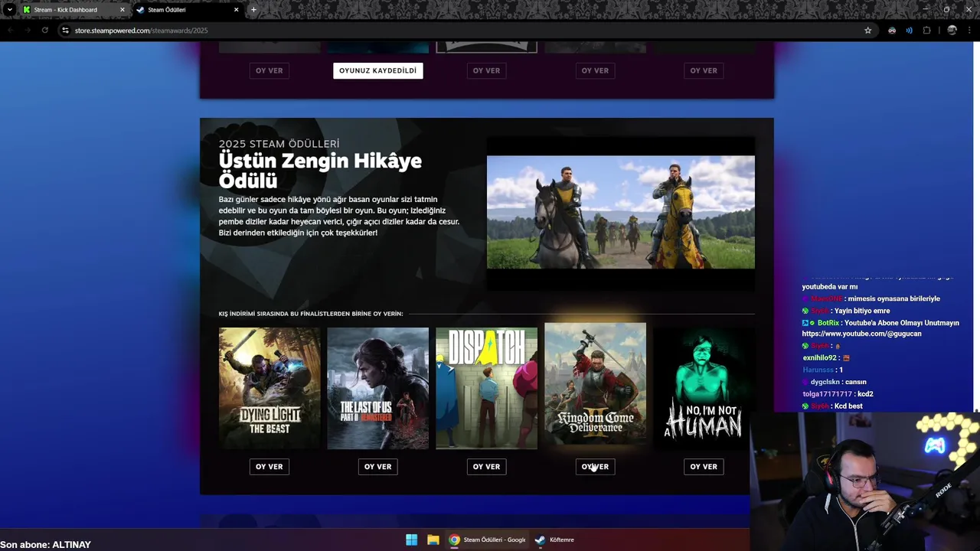Open the Extensions puzzle menu
The height and width of the screenshot is (551, 980).
click(x=926, y=31)
